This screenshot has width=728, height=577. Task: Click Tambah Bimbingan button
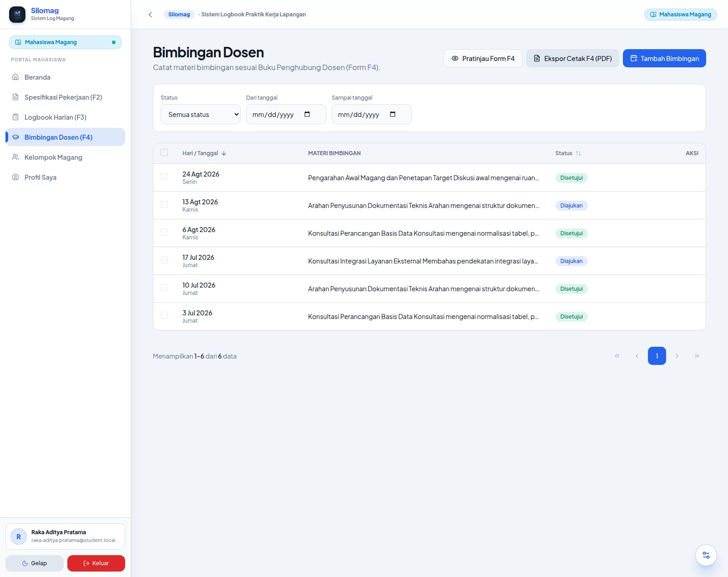point(664,58)
